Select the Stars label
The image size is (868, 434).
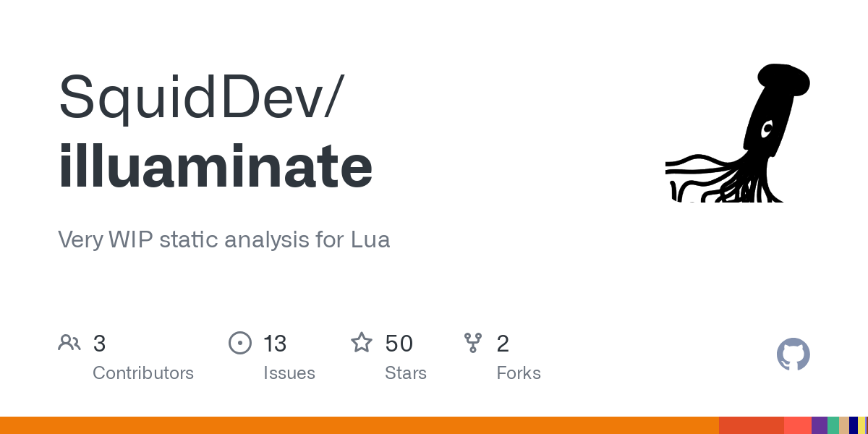point(406,373)
